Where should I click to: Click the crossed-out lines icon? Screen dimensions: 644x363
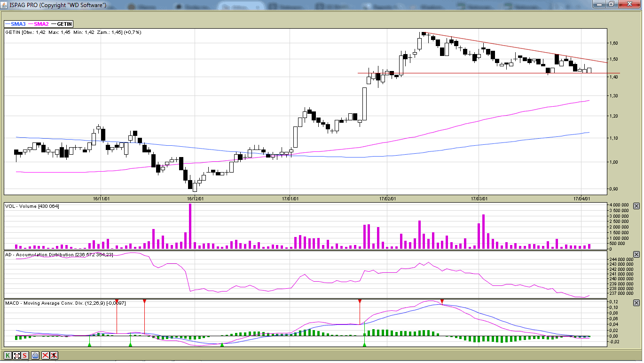pos(45,355)
